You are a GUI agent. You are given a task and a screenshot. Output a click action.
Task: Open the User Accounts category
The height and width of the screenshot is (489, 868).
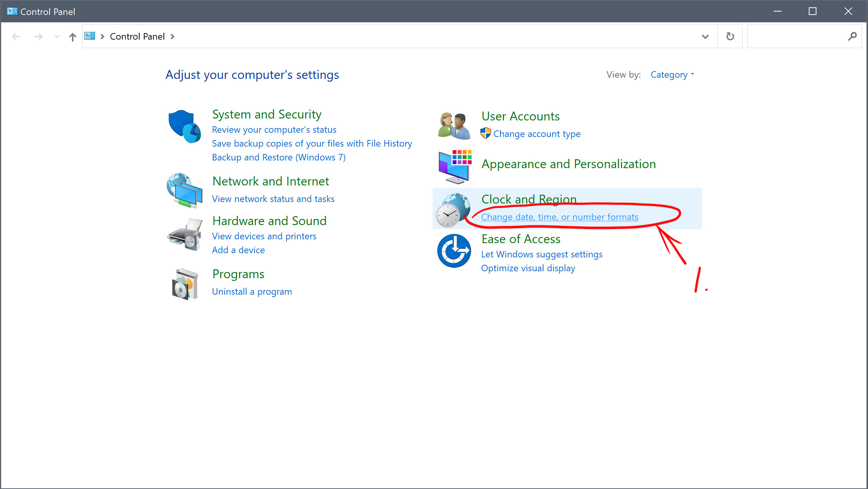(520, 116)
